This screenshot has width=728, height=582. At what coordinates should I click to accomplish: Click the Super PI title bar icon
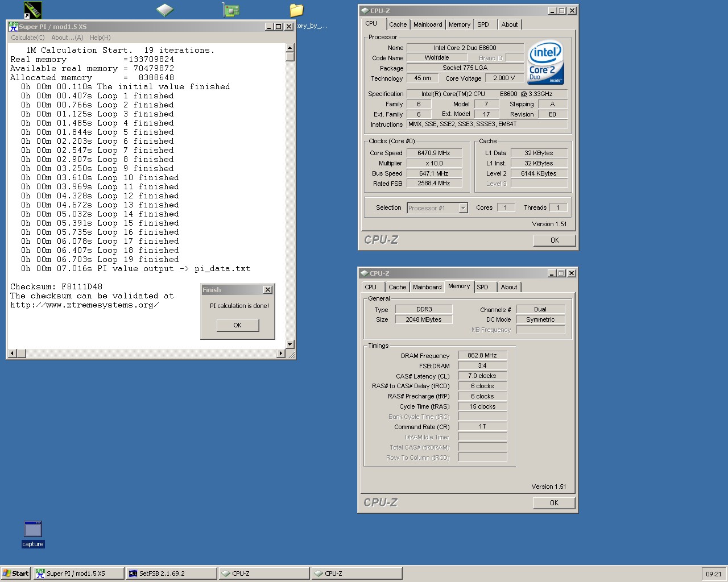click(x=13, y=27)
